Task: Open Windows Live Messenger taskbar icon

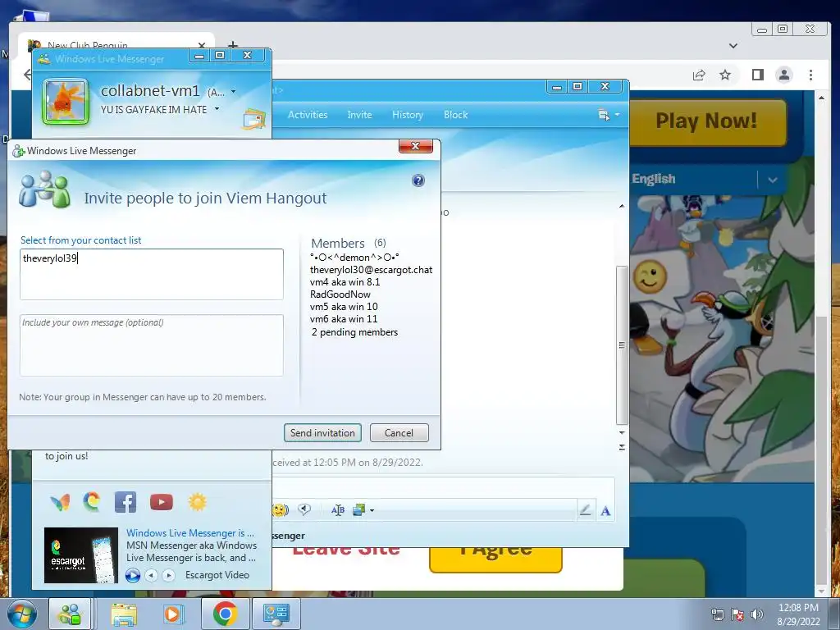Action: (71, 614)
